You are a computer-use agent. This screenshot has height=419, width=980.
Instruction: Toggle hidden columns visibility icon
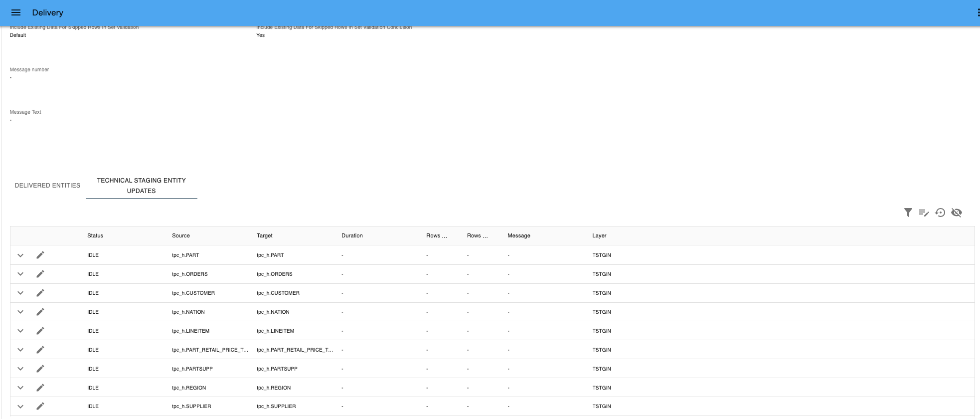957,212
